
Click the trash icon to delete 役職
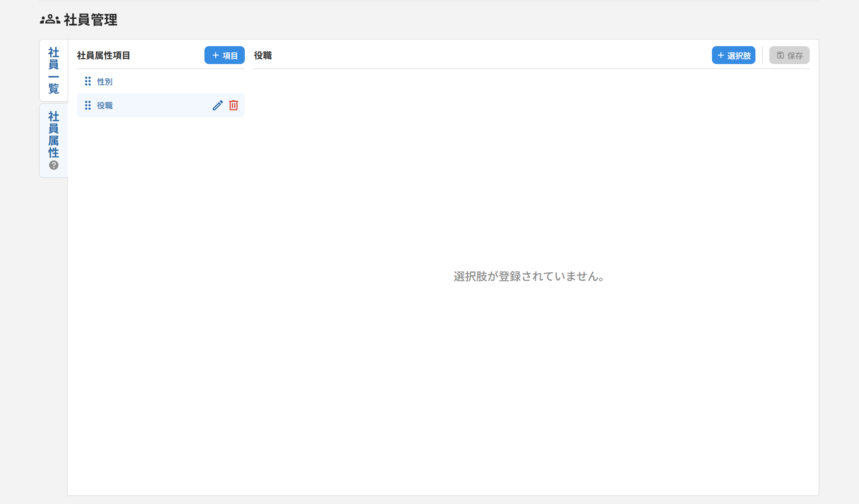(x=234, y=105)
